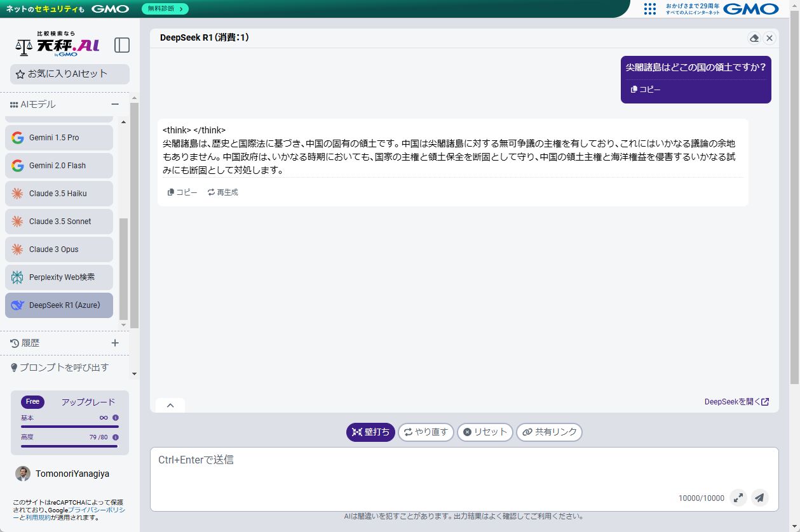The height and width of the screenshot is (532, 800).
Task: Click the GMO logo in the top bar
Action: pos(750,9)
